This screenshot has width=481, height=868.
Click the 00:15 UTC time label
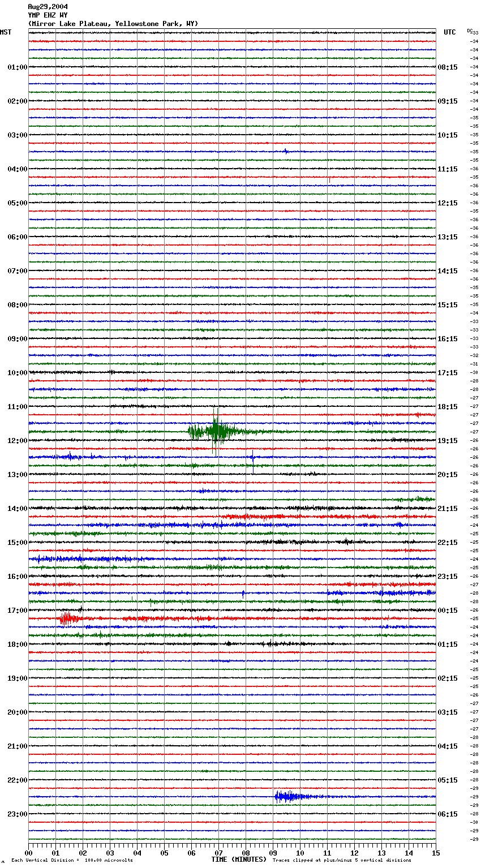448,611
